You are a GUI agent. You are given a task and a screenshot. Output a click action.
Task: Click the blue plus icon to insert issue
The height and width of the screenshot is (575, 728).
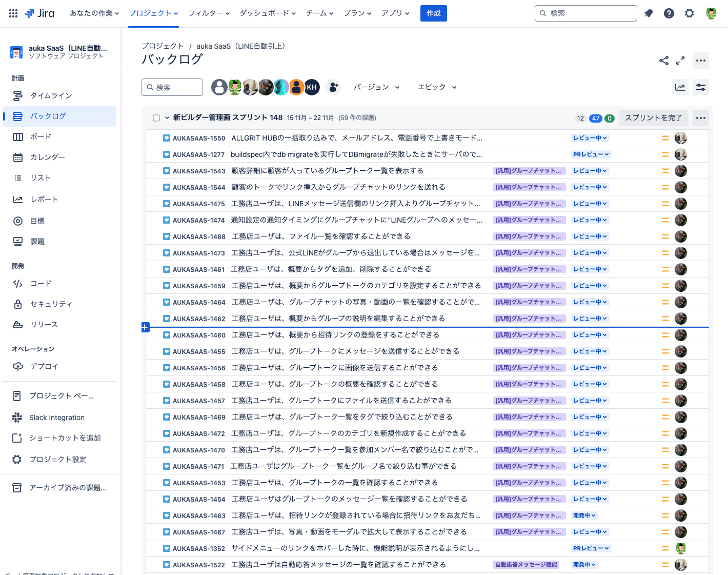coord(146,327)
